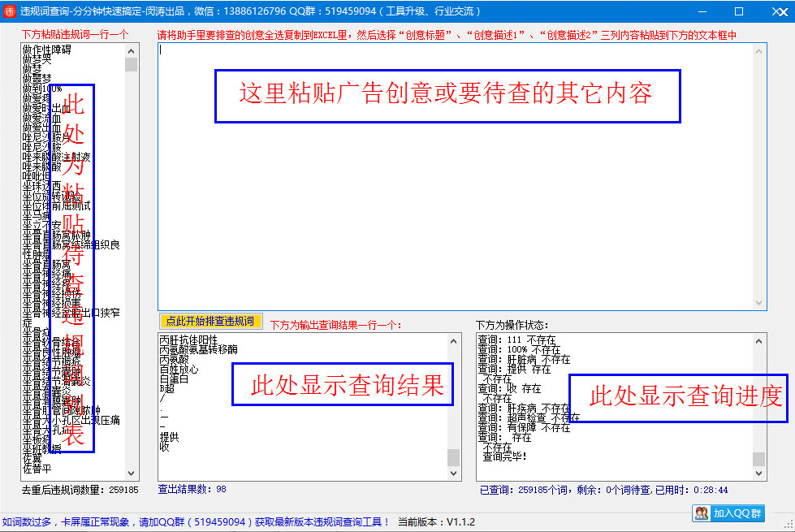Click the 查询完毕! status line

tap(504, 456)
